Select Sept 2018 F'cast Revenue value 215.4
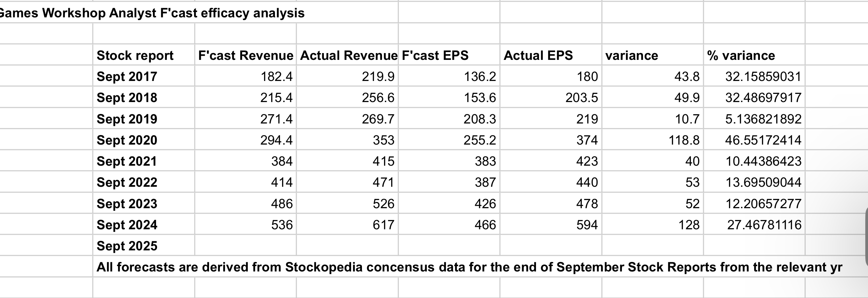The image size is (868, 298). coord(276,98)
